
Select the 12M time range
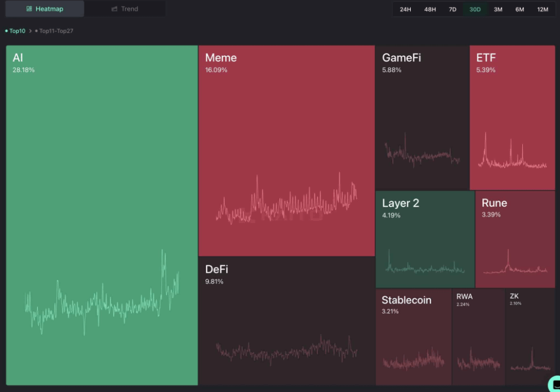pos(542,9)
